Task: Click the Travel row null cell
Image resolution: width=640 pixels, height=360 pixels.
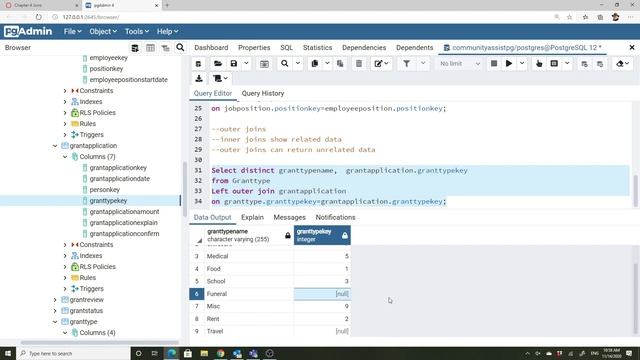Action: pyautogui.click(x=322, y=331)
